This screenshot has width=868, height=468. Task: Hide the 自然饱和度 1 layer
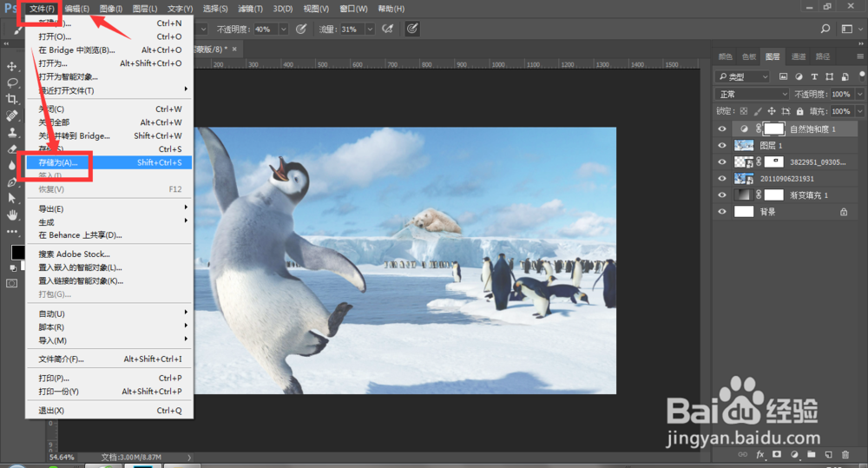pos(722,129)
